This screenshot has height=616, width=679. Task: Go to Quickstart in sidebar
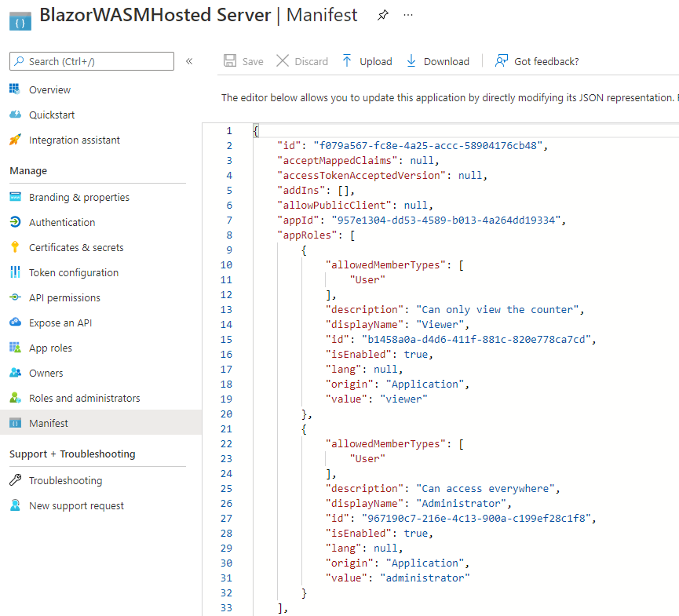[x=52, y=115]
